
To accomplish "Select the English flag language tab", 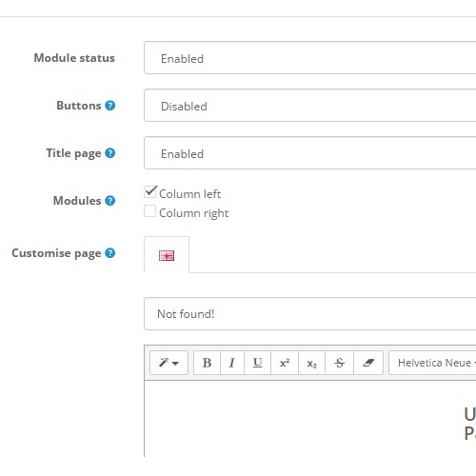I will pyautogui.click(x=167, y=255).
